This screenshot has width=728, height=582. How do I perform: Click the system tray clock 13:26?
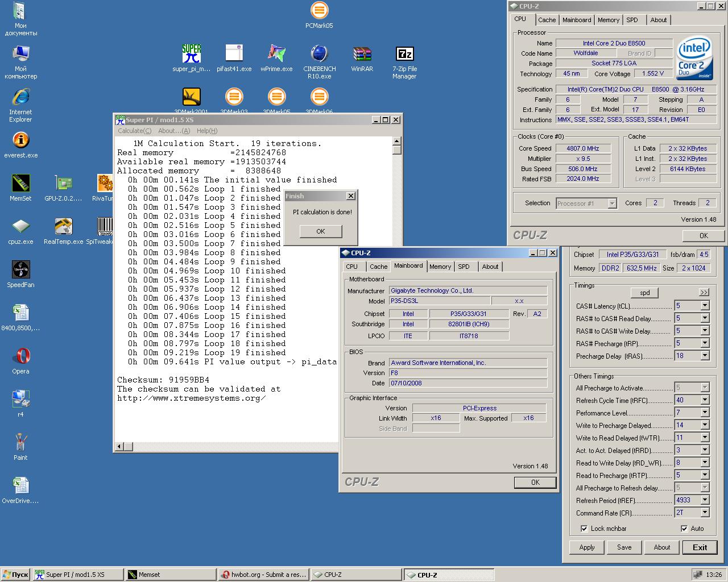[x=713, y=575]
